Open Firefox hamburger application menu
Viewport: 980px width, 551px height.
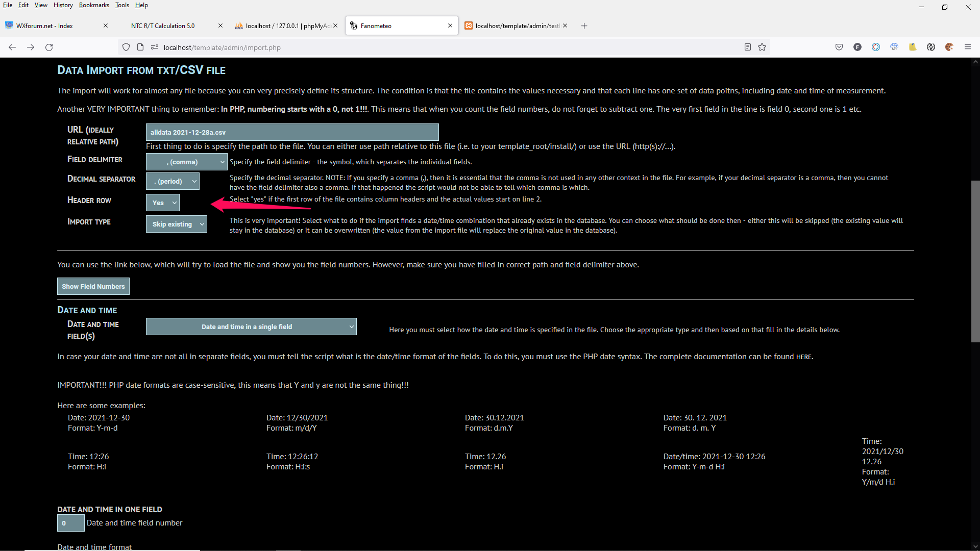click(x=968, y=47)
